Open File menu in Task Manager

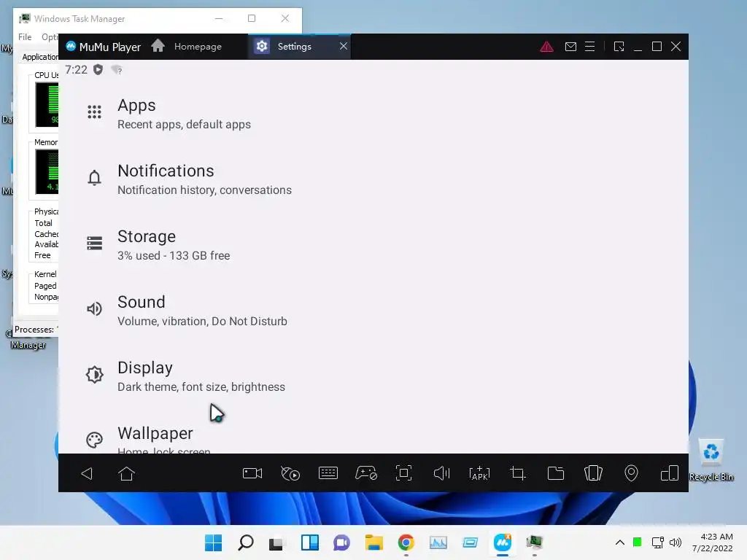25,36
